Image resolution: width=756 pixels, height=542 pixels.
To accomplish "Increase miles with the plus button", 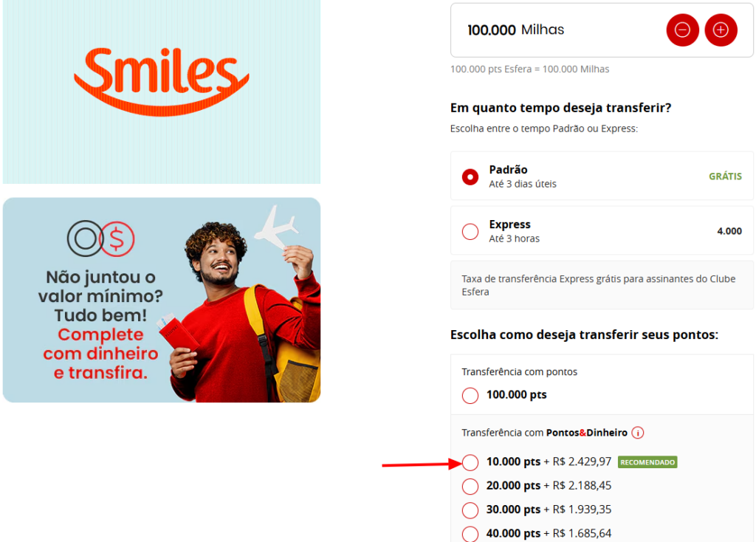I will [x=721, y=30].
